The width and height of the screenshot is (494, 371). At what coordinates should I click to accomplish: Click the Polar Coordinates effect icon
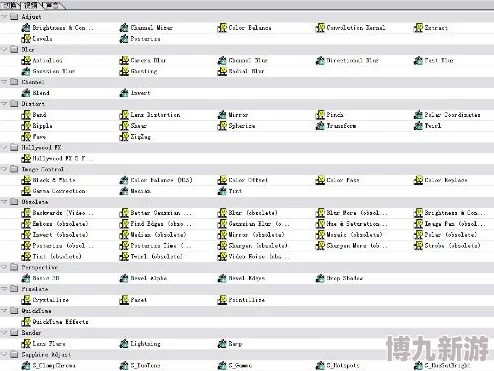pos(418,115)
